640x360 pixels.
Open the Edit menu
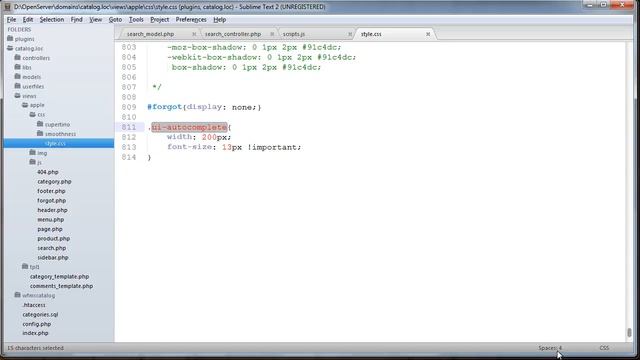28,20
